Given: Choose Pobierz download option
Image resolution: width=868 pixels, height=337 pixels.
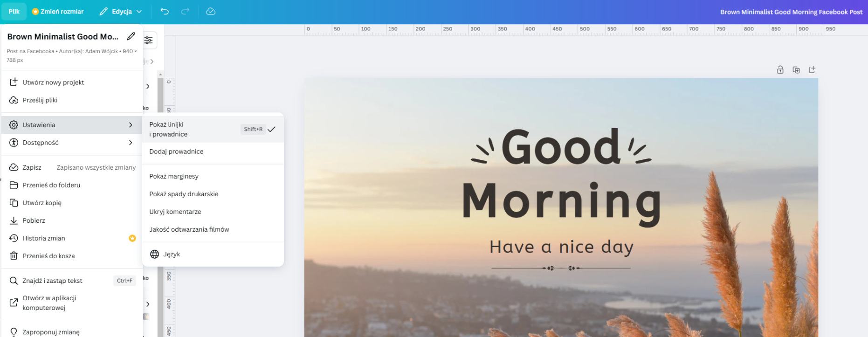Looking at the screenshot, I should click(x=72, y=220).
